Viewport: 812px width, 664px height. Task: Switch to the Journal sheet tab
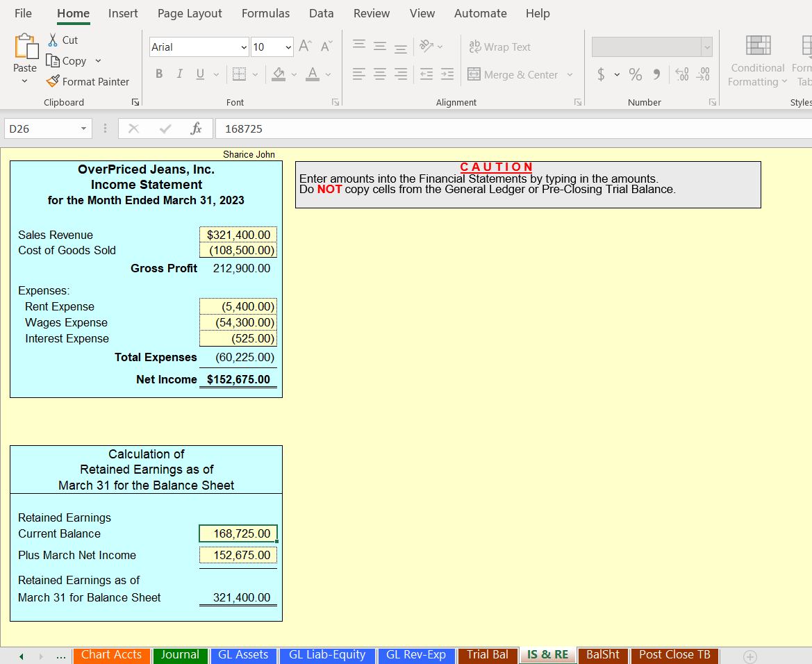pyautogui.click(x=180, y=655)
